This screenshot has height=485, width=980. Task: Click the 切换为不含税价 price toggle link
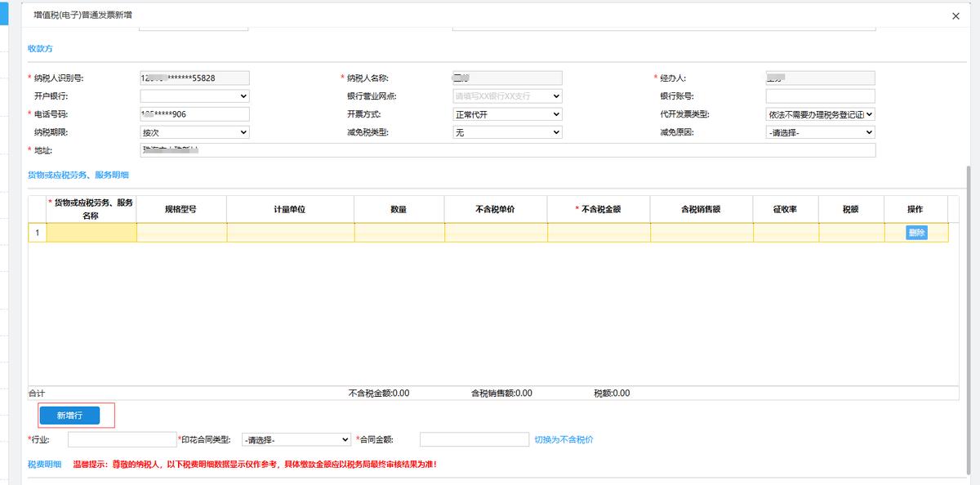tap(565, 438)
